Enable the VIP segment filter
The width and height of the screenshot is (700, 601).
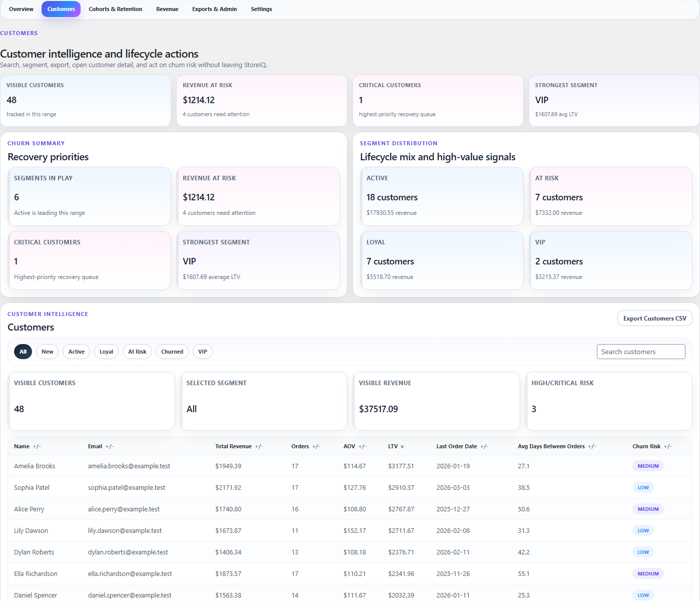click(x=202, y=352)
